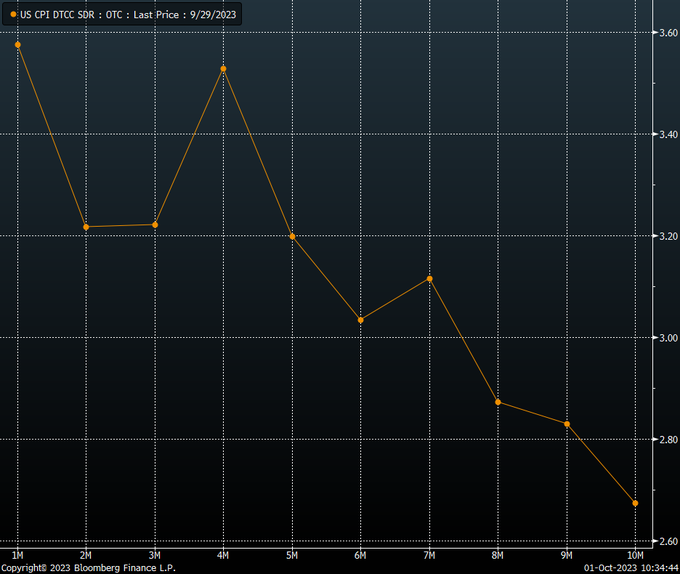Click the 3M data point on the curve
This screenshot has width=680, height=574.
point(155,225)
